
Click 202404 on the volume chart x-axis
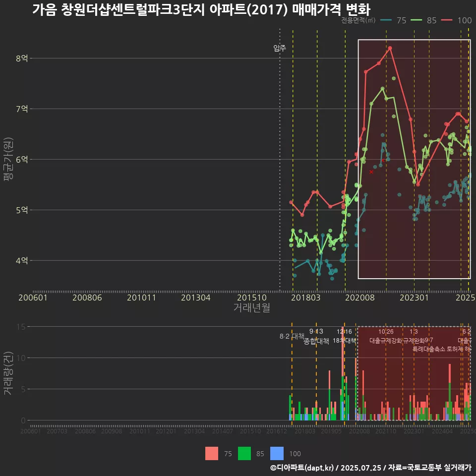pos(442,431)
